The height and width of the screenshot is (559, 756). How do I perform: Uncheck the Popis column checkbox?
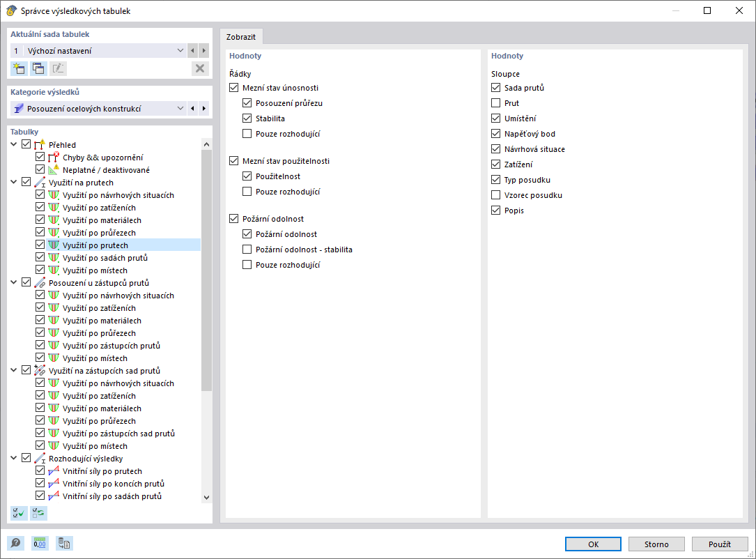tap(495, 210)
